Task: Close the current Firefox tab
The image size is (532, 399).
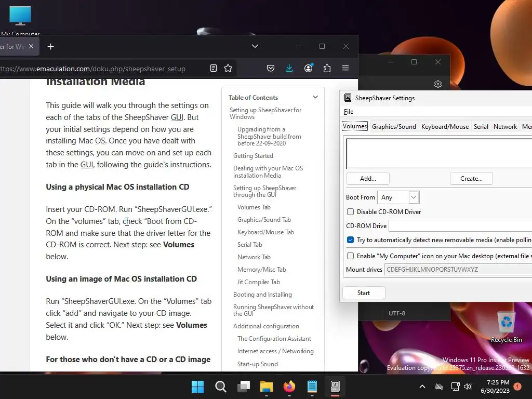Action: coord(31,46)
